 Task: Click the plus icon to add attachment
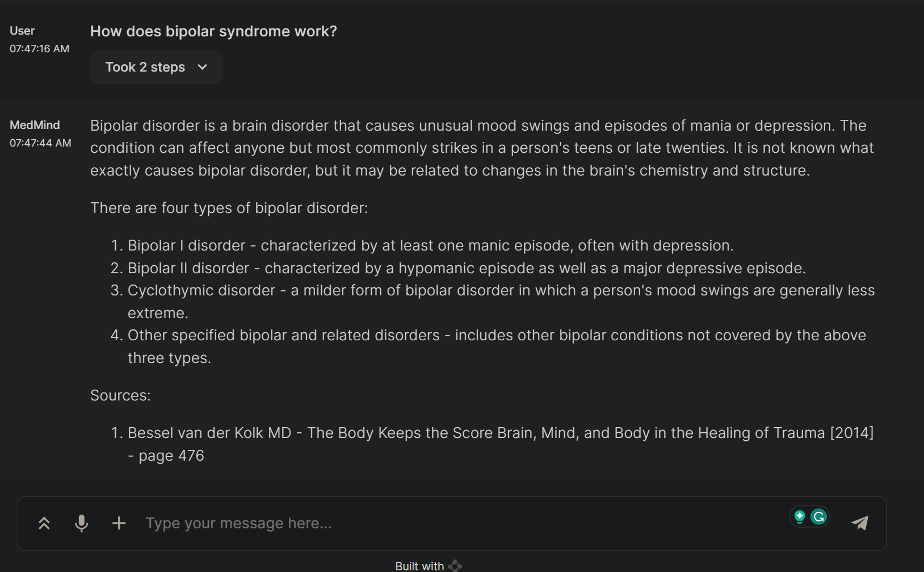pyautogui.click(x=119, y=523)
